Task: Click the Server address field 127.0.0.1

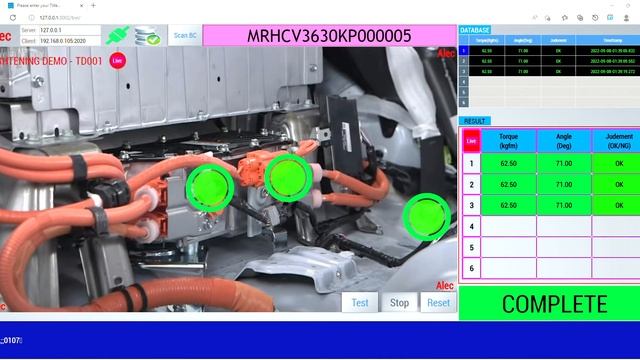Action: pos(69,30)
